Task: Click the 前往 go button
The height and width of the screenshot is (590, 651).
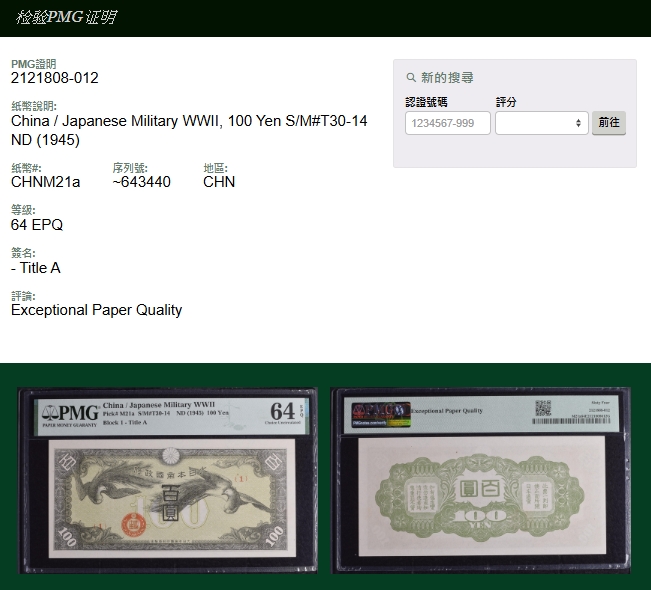Action: click(609, 122)
